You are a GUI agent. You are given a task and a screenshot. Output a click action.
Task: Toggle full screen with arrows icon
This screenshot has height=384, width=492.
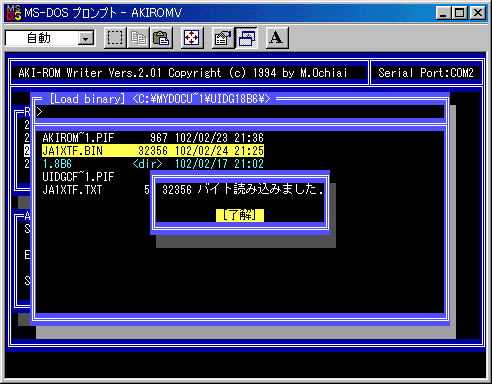tap(192, 38)
